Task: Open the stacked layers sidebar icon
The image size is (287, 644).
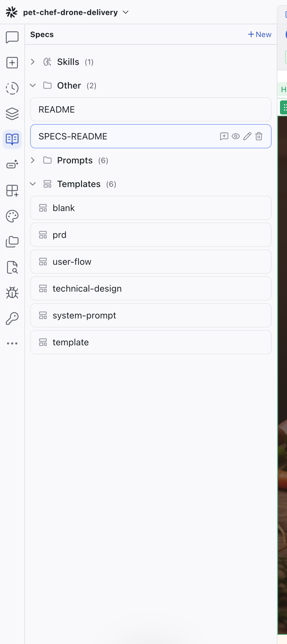Action: pyautogui.click(x=12, y=114)
